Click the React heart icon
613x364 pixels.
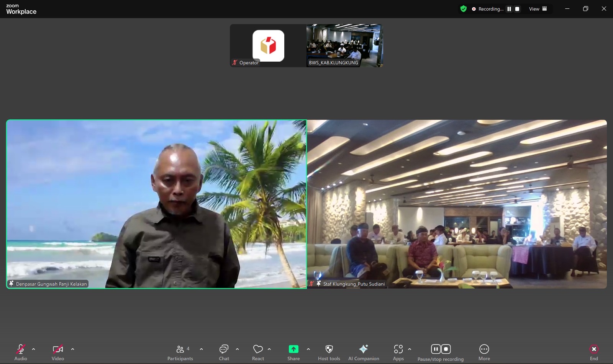pyautogui.click(x=258, y=349)
